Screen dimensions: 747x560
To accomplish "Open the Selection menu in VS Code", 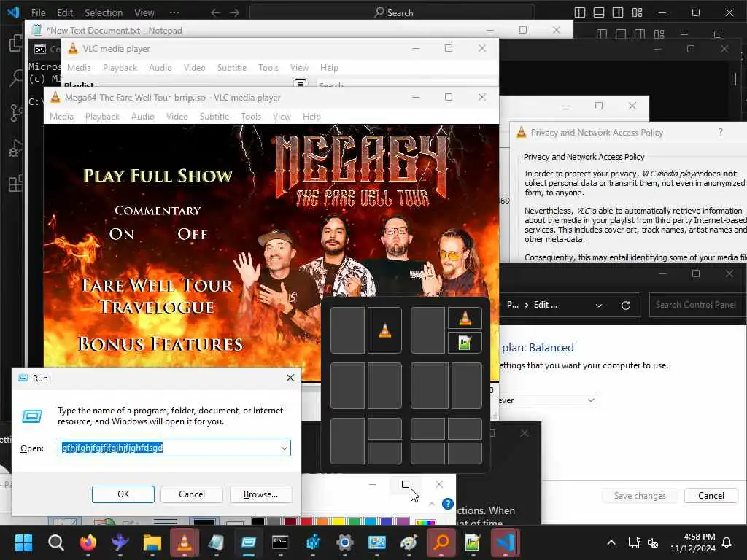I will pos(104,13).
